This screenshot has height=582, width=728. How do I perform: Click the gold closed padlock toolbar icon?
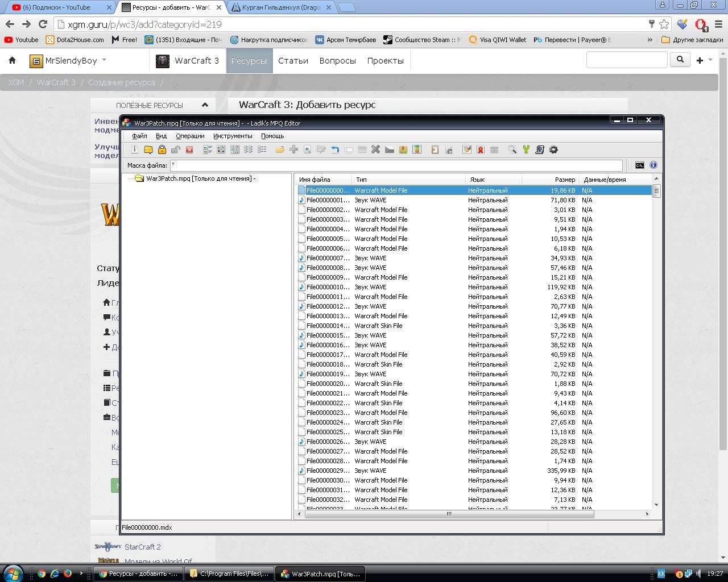click(162, 149)
